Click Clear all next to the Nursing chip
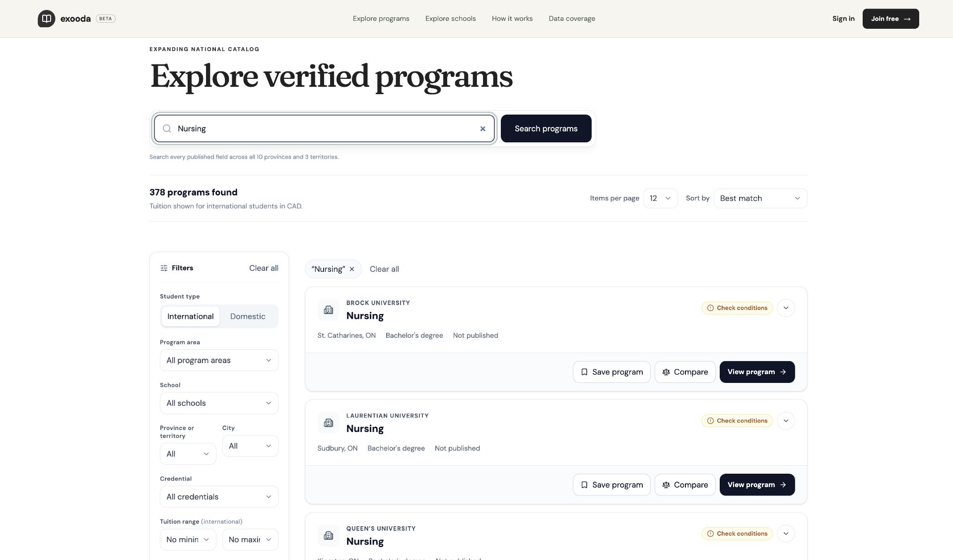This screenshot has width=953, height=560. point(384,269)
